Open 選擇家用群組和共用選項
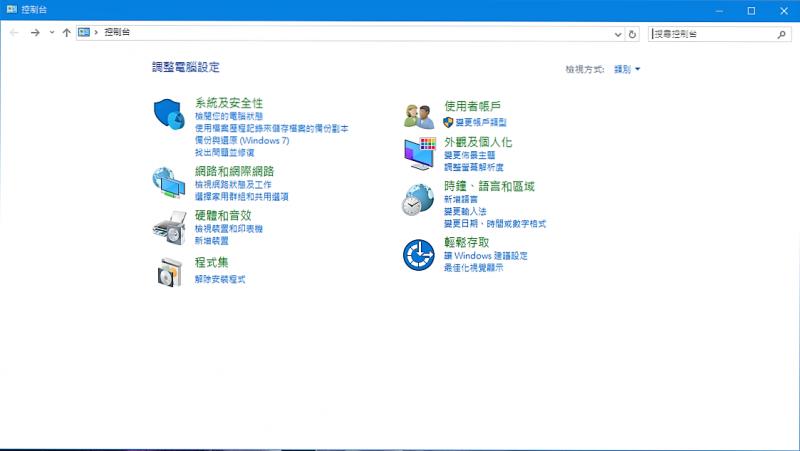800x451 pixels. [x=241, y=196]
